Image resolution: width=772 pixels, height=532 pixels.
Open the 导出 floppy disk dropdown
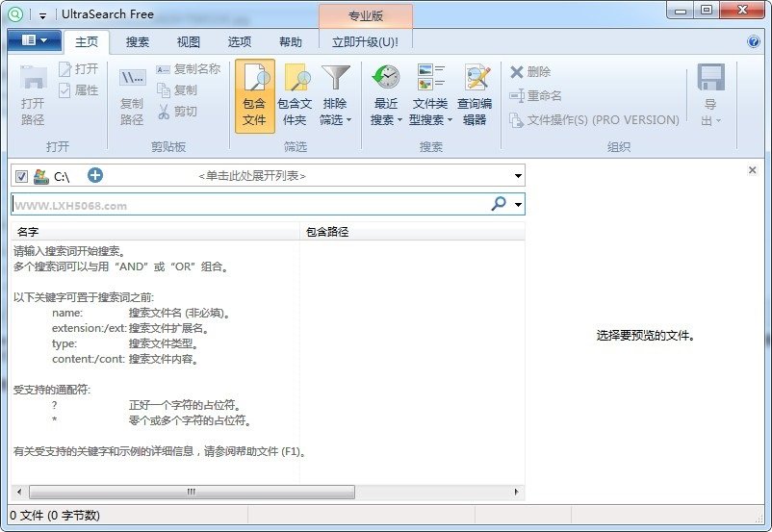pos(710,96)
